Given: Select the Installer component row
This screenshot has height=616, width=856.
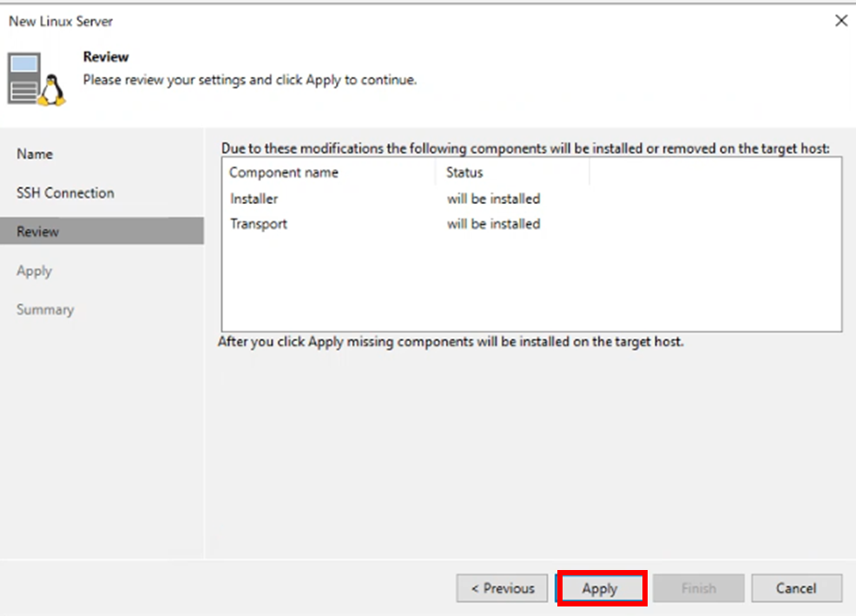Looking at the screenshot, I should tap(254, 199).
